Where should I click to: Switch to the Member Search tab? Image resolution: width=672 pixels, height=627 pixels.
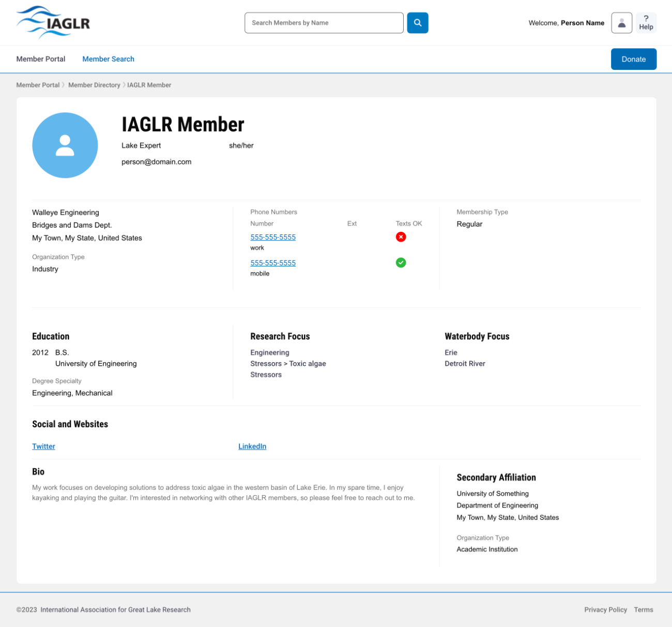tap(108, 59)
